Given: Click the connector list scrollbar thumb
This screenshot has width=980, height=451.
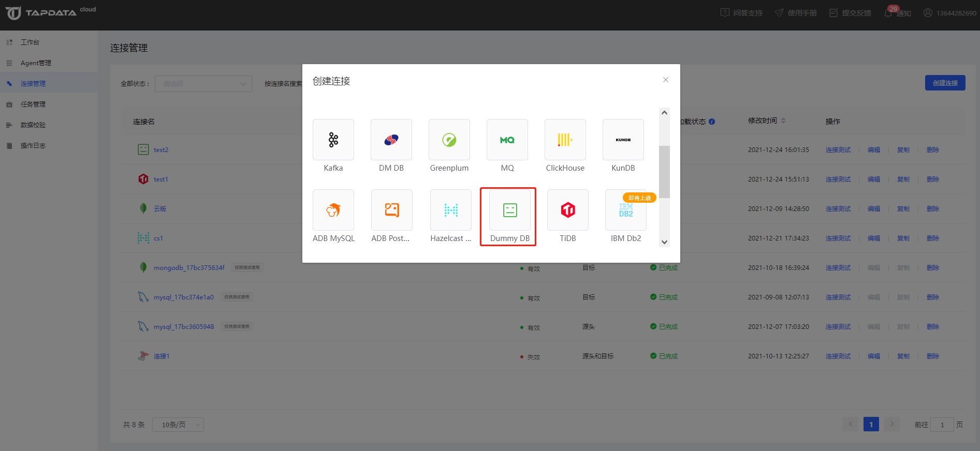Looking at the screenshot, I should (664, 172).
